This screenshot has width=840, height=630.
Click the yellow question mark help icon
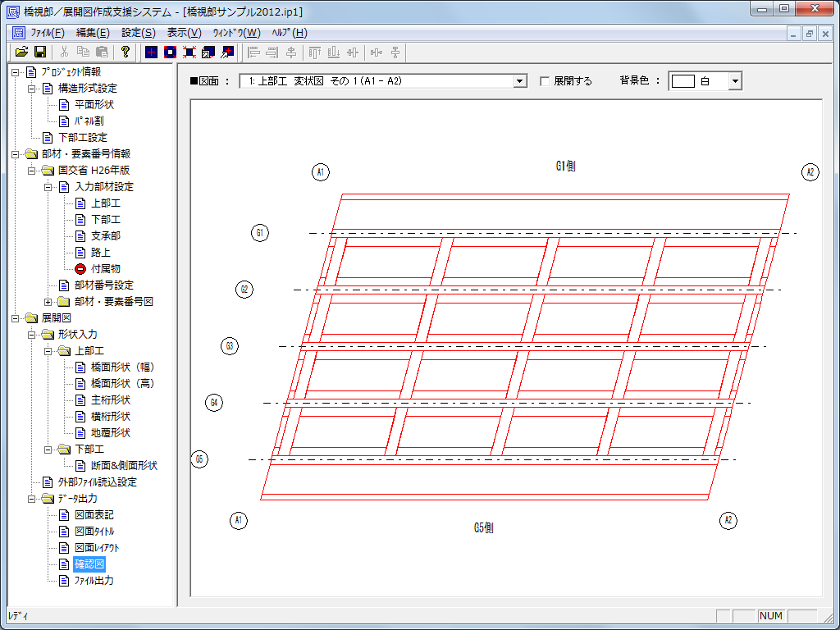(x=125, y=52)
